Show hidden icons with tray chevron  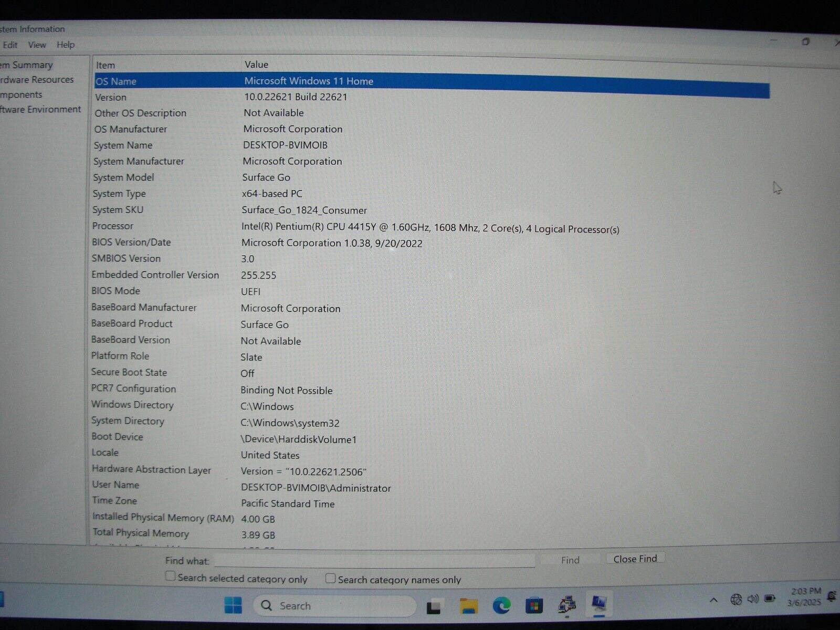712,598
